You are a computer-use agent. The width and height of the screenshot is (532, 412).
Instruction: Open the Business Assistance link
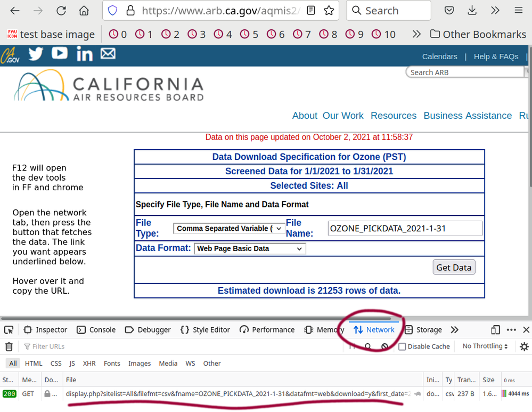tap(467, 116)
